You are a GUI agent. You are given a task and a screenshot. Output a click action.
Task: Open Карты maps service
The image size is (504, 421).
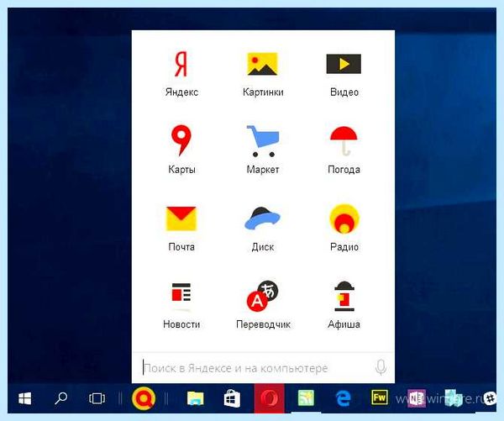[181, 140]
